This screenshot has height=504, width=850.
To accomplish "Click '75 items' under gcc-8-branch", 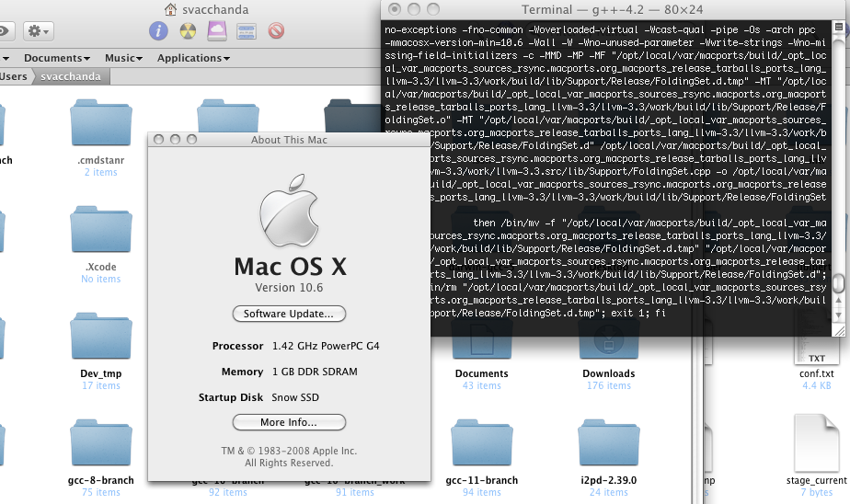I will click(x=101, y=493).
